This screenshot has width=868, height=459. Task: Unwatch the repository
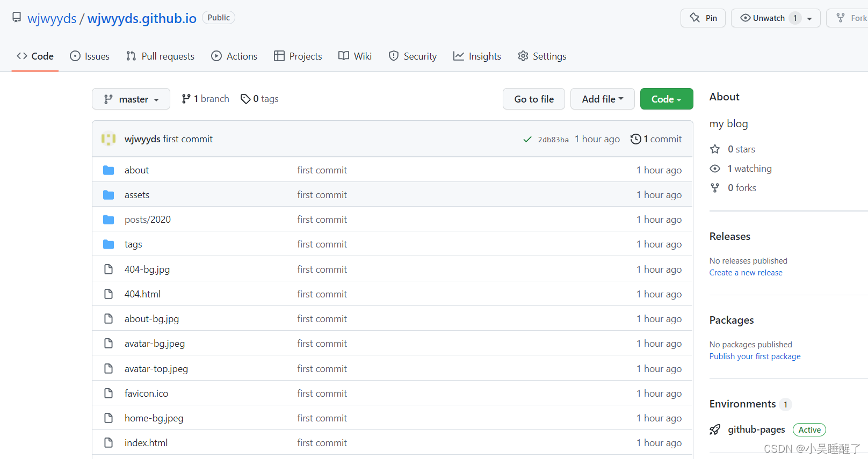(x=763, y=18)
